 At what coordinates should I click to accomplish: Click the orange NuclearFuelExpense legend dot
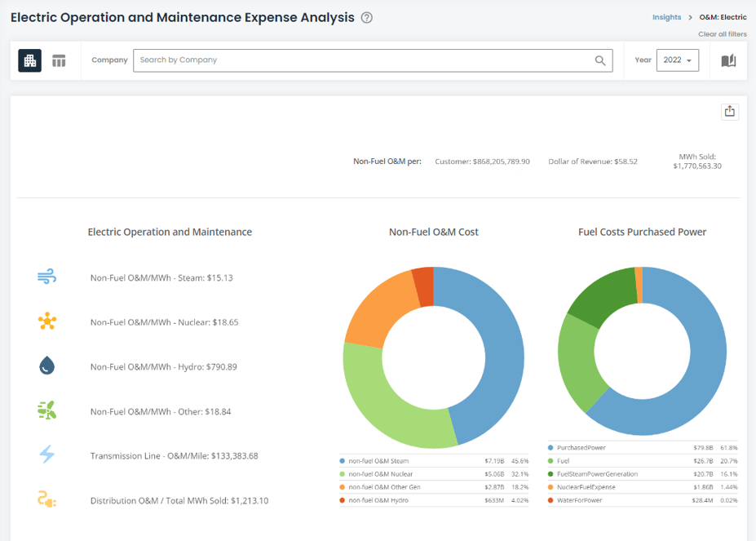coord(550,487)
